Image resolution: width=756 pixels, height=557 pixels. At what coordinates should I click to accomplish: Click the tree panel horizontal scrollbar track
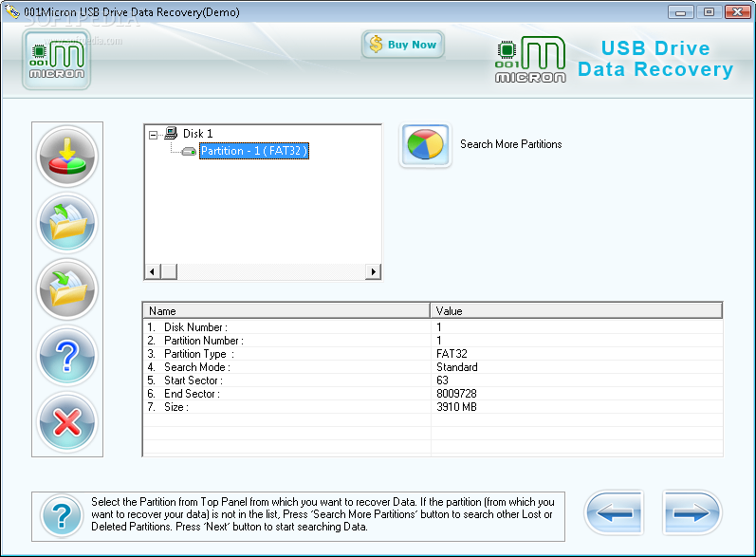point(271,271)
